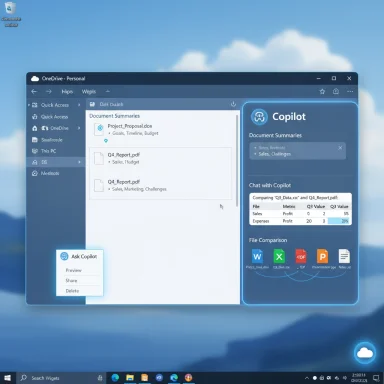Click the taskbar clock and date
Viewport: 384px width, 384px height.
click(x=359, y=378)
